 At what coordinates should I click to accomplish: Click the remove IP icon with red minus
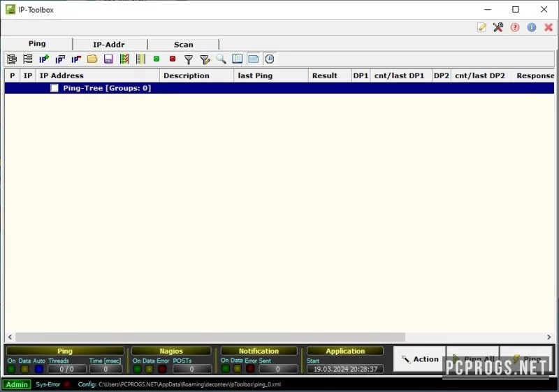pyautogui.click(x=76, y=59)
